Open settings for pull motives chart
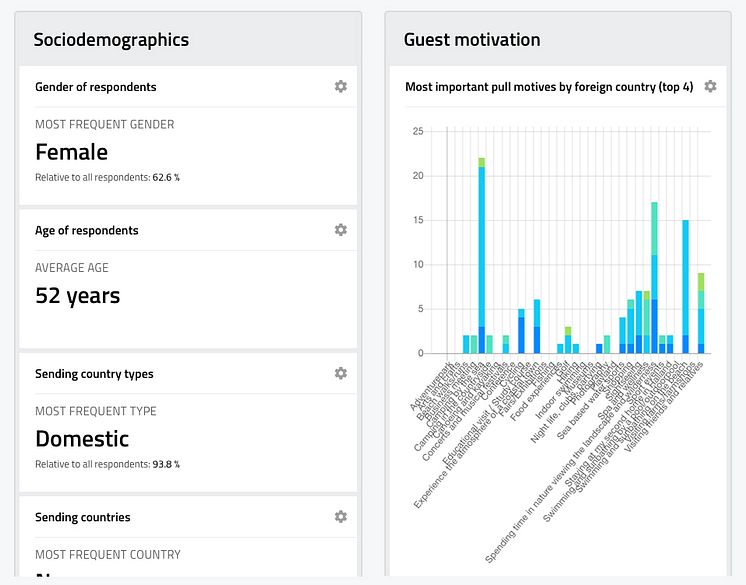Screen dimensions: 746x585 tap(710, 87)
